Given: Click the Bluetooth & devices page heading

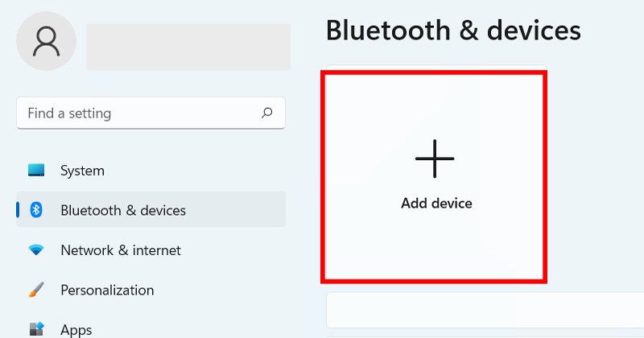Looking at the screenshot, I should [x=452, y=30].
